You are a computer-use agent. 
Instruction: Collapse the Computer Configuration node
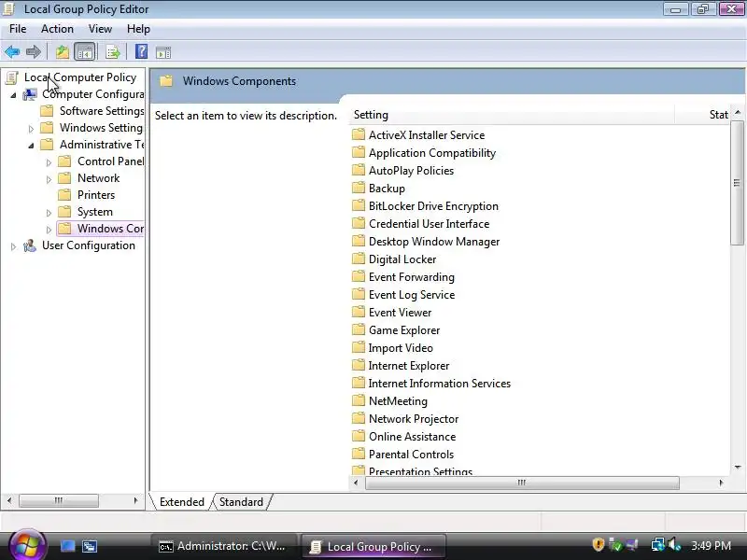13,95
